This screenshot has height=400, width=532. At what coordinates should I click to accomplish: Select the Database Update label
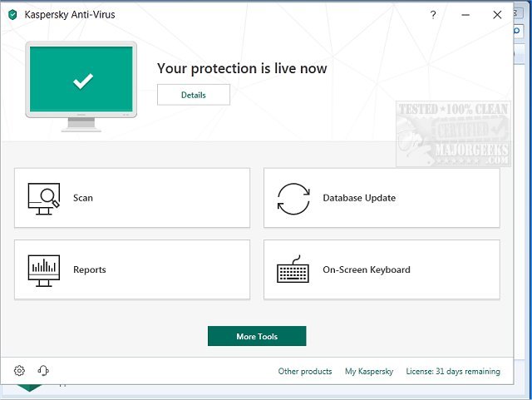(x=359, y=198)
